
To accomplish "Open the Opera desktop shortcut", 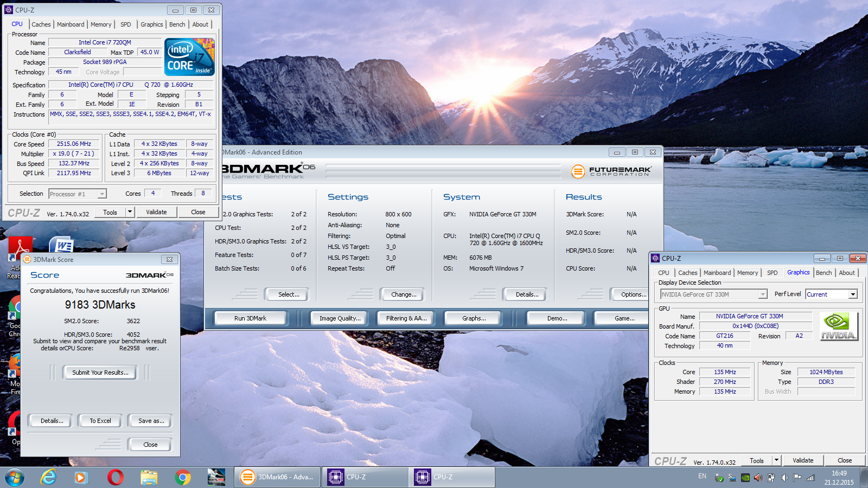I will click(x=15, y=428).
